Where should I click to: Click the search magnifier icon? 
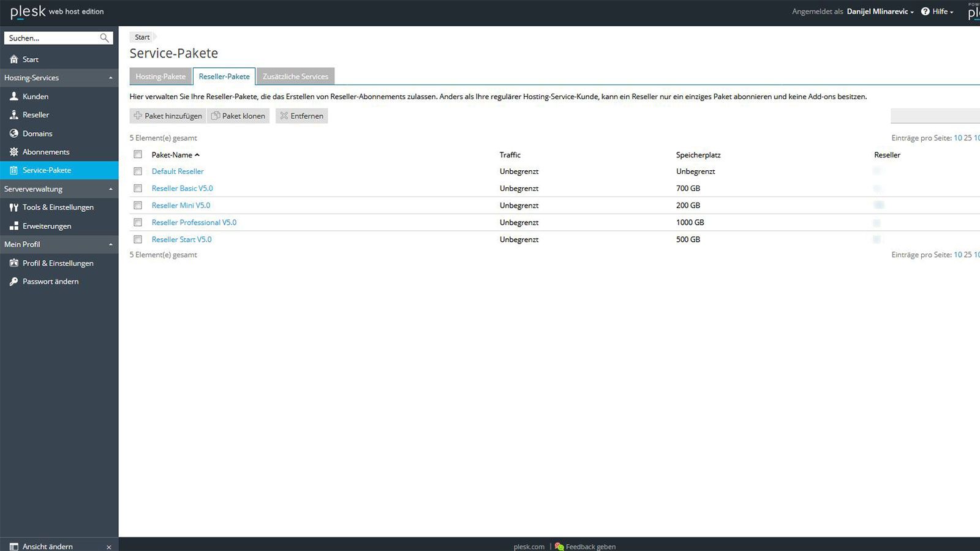pyautogui.click(x=104, y=37)
